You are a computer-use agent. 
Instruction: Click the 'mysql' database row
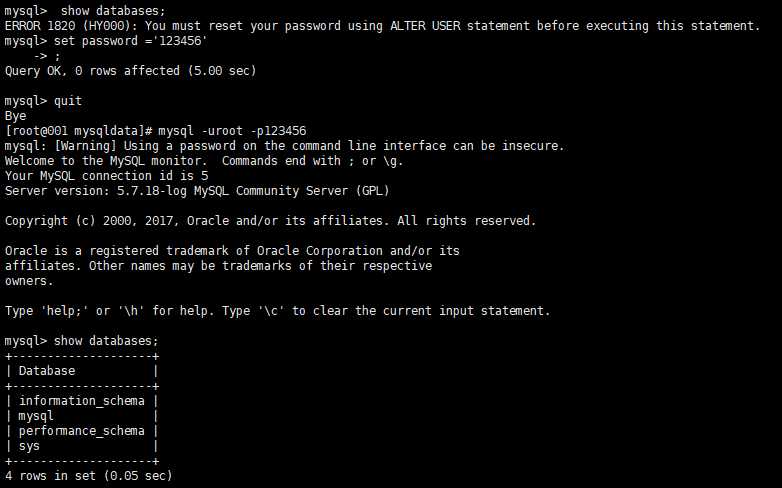point(82,416)
